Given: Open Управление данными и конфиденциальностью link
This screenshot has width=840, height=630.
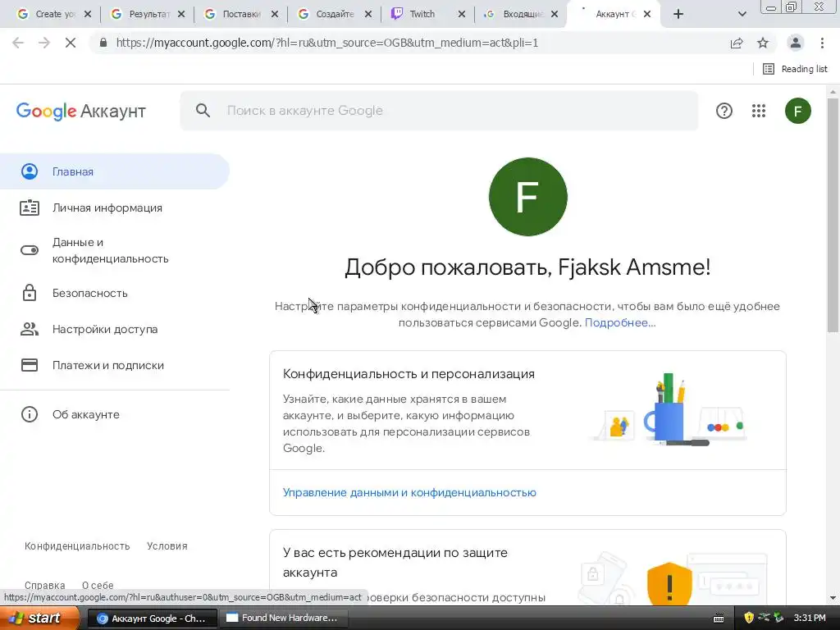Looking at the screenshot, I should (409, 492).
